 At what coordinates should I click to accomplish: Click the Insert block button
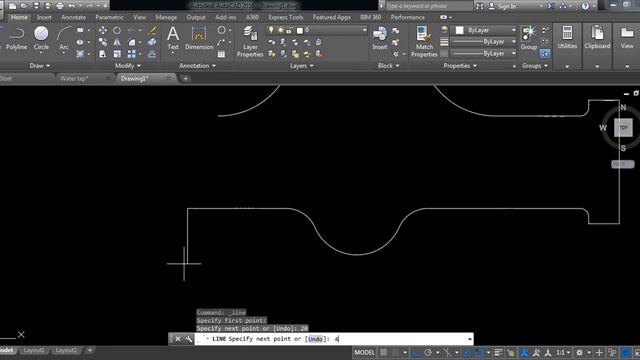pyautogui.click(x=380, y=38)
